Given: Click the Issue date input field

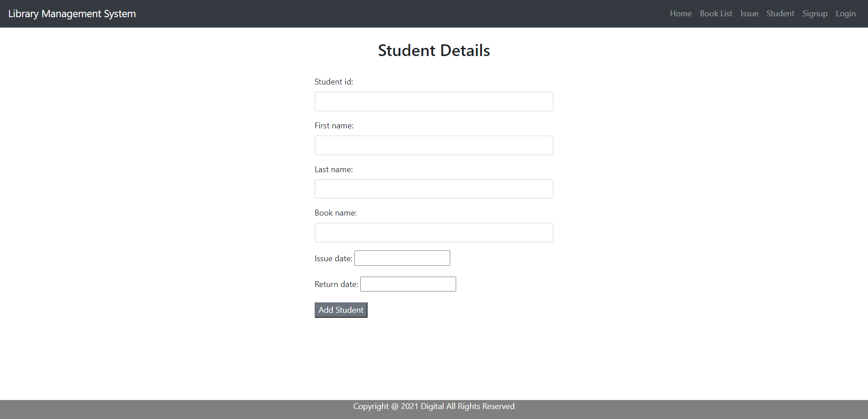Looking at the screenshot, I should click(401, 258).
